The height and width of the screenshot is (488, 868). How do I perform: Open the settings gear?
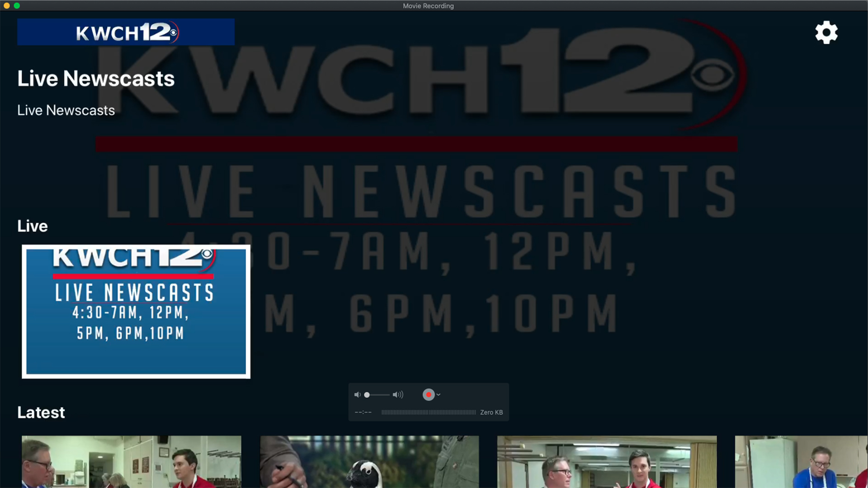coord(826,33)
